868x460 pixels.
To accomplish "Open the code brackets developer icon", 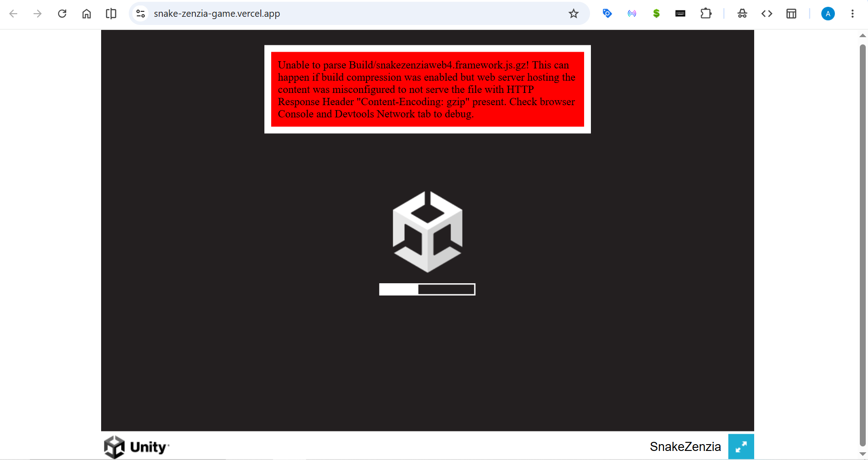I will click(767, 14).
